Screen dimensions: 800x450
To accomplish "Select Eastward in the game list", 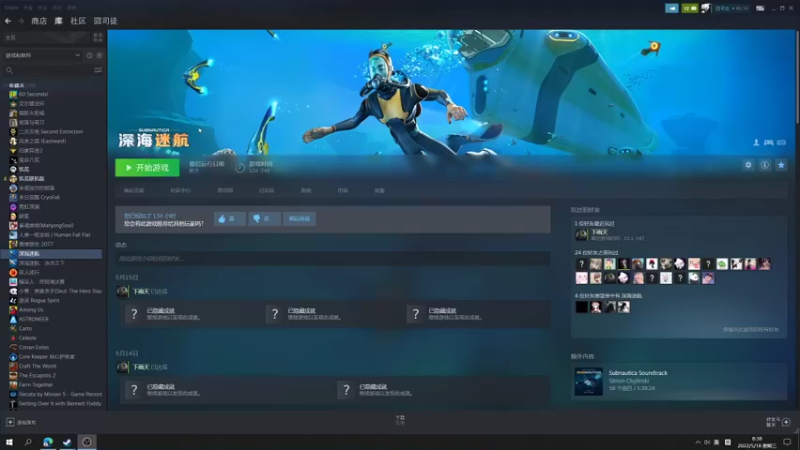I will point(42,141).
